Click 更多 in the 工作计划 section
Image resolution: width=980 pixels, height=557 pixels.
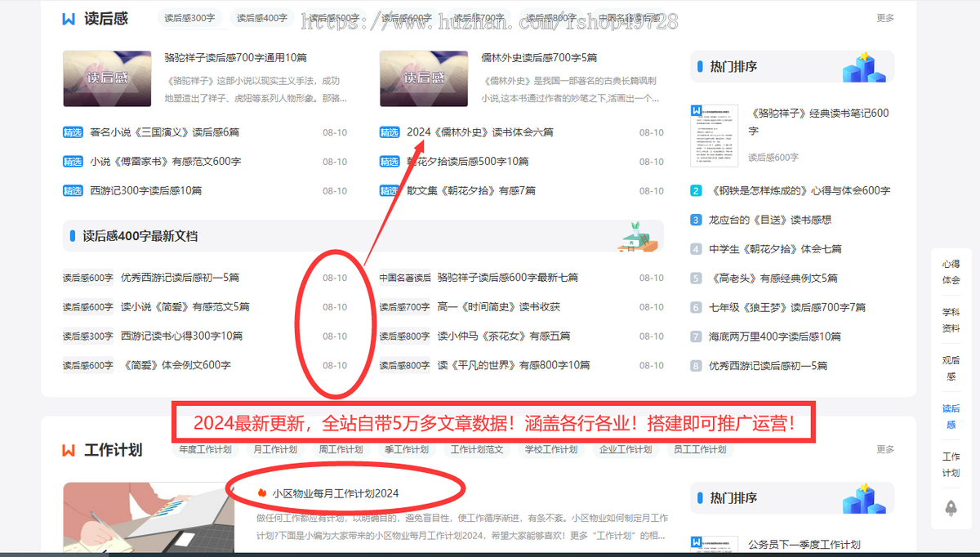tap(885, 449)
